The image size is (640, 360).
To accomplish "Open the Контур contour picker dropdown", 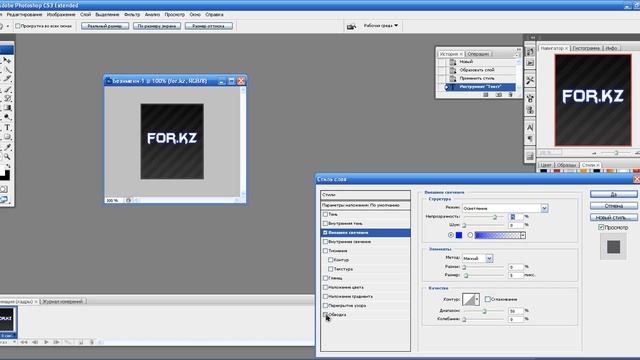I will (477, 299).
